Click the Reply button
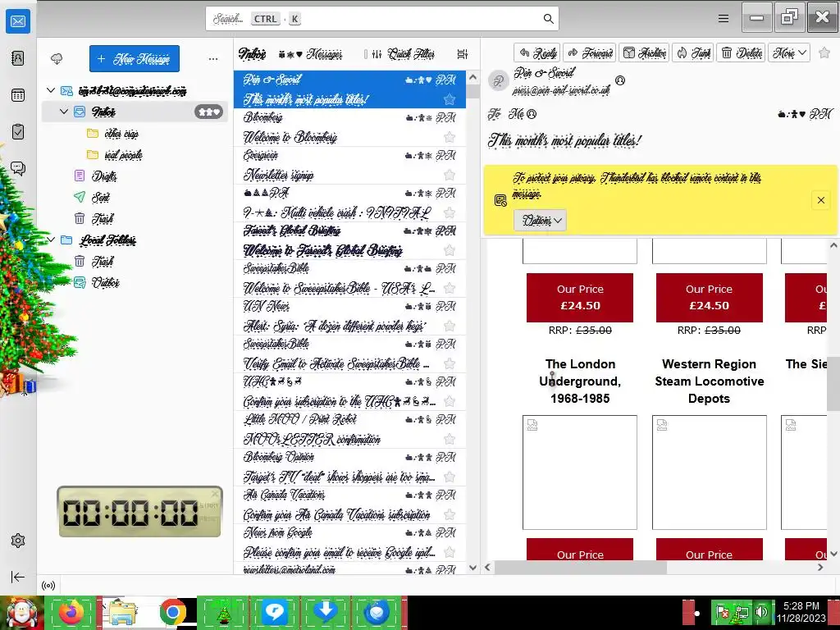 537,52
